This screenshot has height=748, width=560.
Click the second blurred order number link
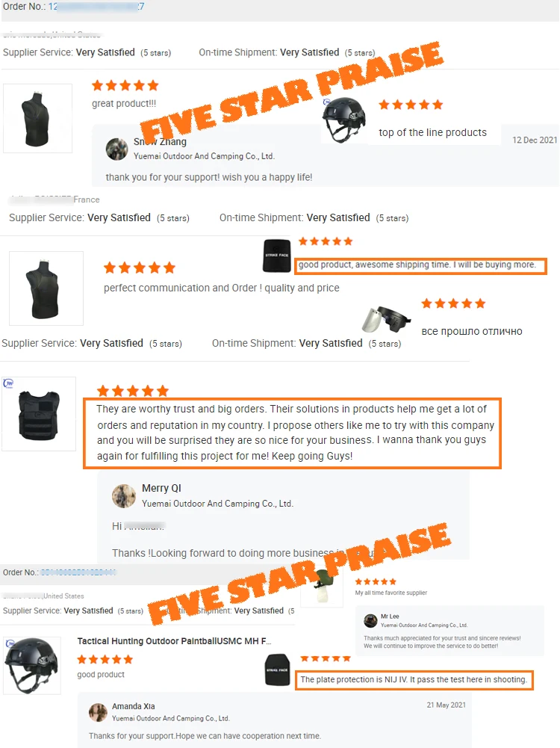pyautogui.click(x=78, y=572)
